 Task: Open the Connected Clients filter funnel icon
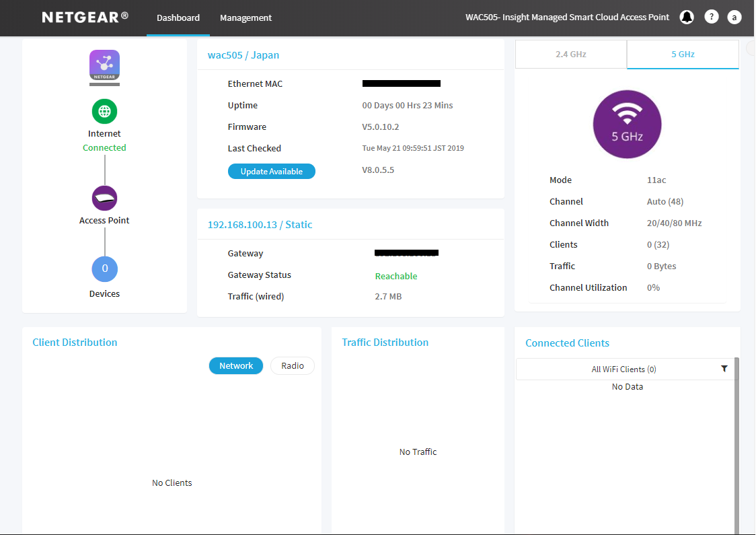[724, 369]
